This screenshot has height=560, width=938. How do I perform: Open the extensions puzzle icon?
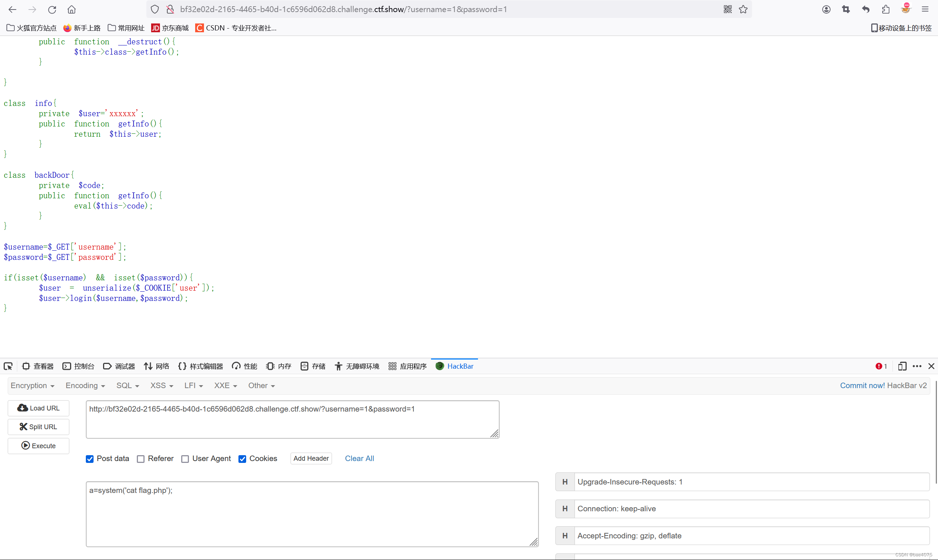[x=886, y=10]
